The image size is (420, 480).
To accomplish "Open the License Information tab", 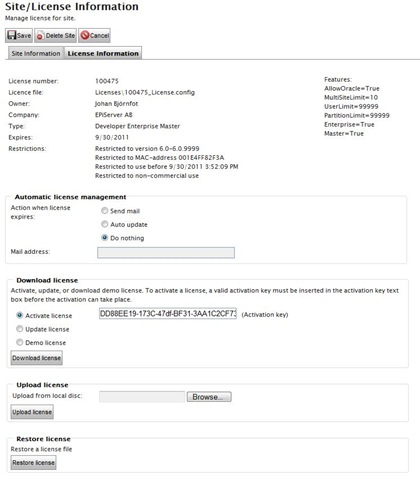I will point(103,53).
